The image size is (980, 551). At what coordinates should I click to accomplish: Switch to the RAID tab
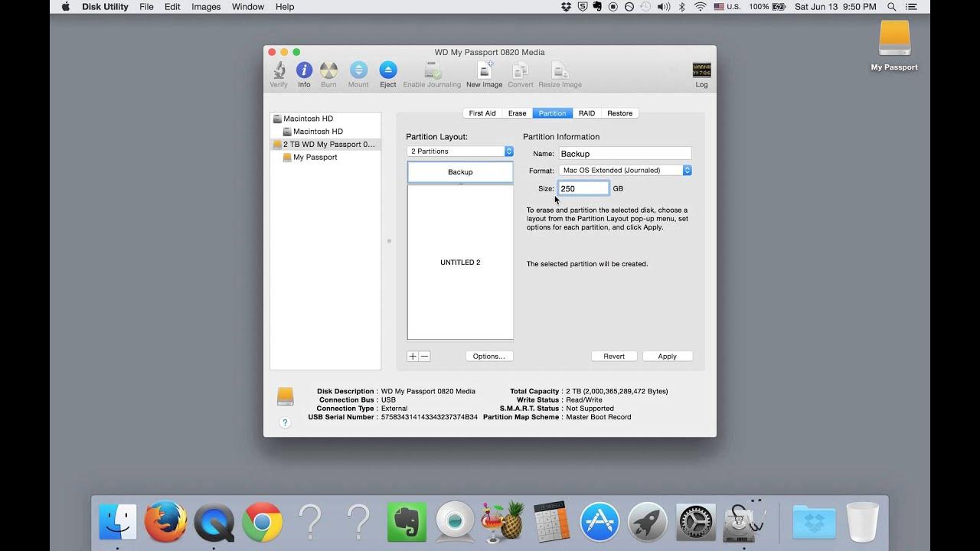coord(586,113)
